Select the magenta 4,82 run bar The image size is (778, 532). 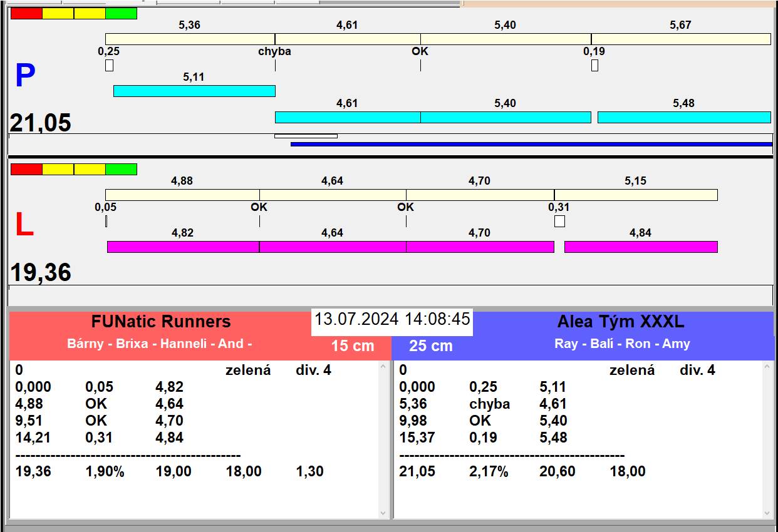[183, 247]
